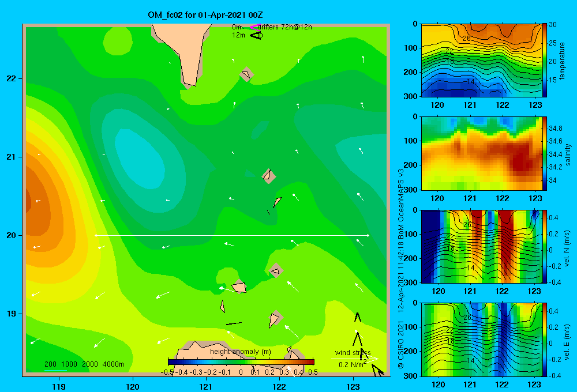Viewport: 577px width, 392px height.
Task: Click the height anomaly color scale bar
Action: pos(241,362)
